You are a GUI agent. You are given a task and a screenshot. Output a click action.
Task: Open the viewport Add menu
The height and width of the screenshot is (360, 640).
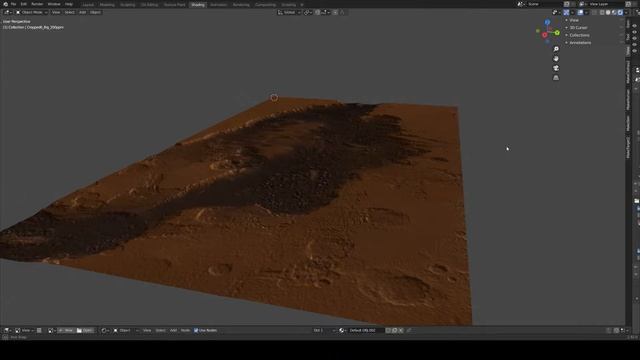point(82,12)
